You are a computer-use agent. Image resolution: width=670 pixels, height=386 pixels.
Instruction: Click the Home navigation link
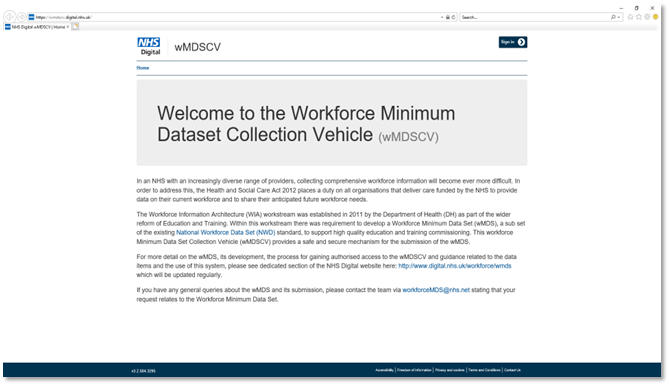(x=143, y=68)
